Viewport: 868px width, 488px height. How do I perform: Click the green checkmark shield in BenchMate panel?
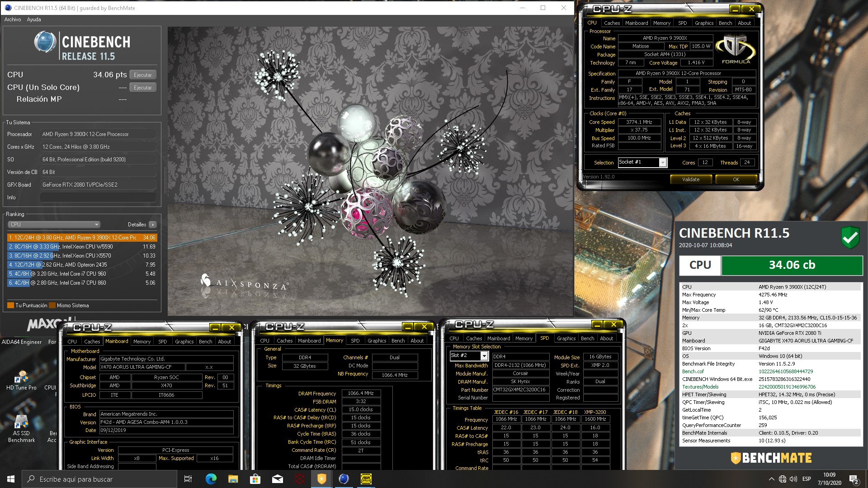pyautogui.click(x=850, y=238)
